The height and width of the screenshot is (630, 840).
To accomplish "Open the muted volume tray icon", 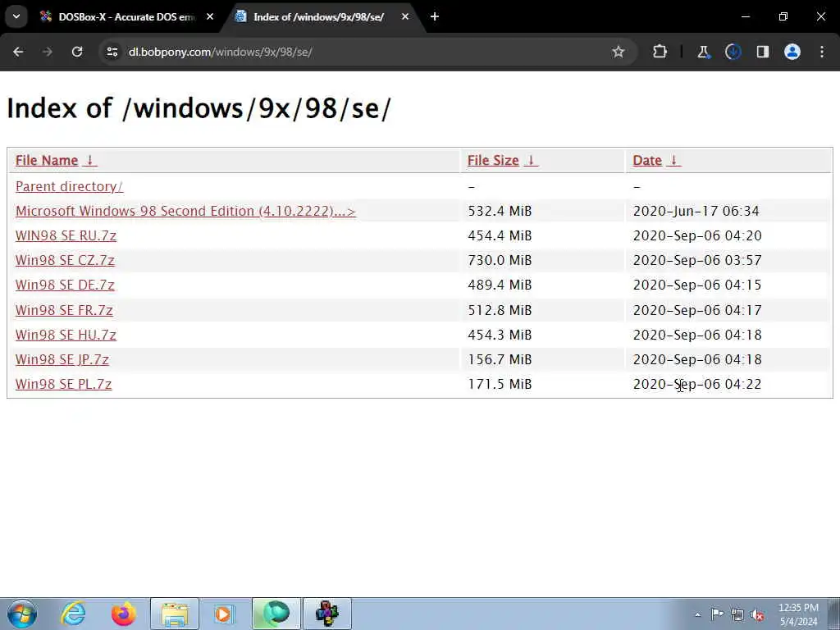I will pos(757,614).
